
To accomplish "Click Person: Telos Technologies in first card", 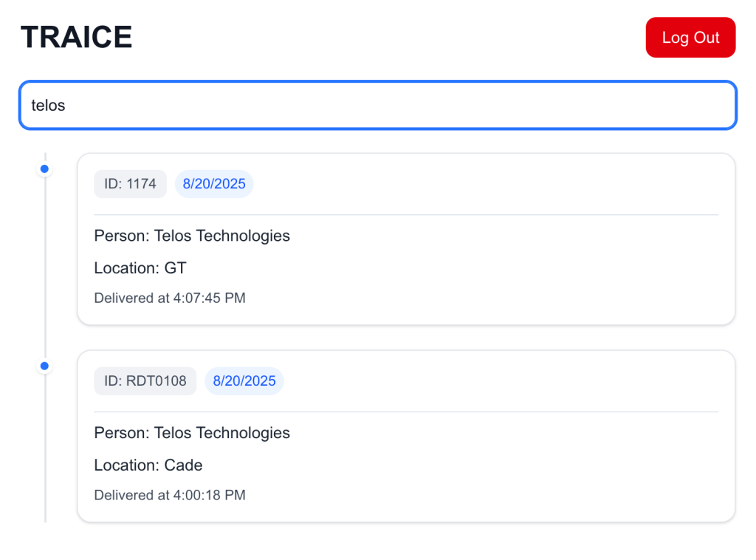I will click(x=192, y=236).
